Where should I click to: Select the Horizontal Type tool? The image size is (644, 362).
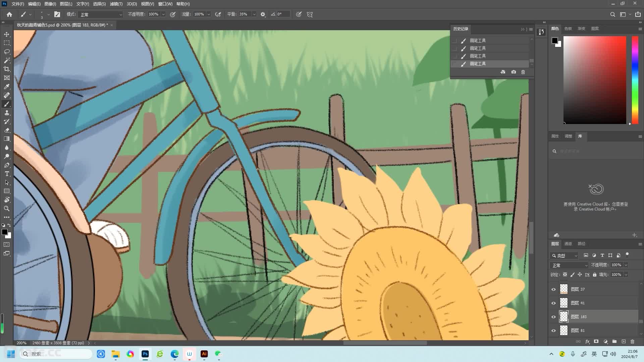tap(7, 174)
